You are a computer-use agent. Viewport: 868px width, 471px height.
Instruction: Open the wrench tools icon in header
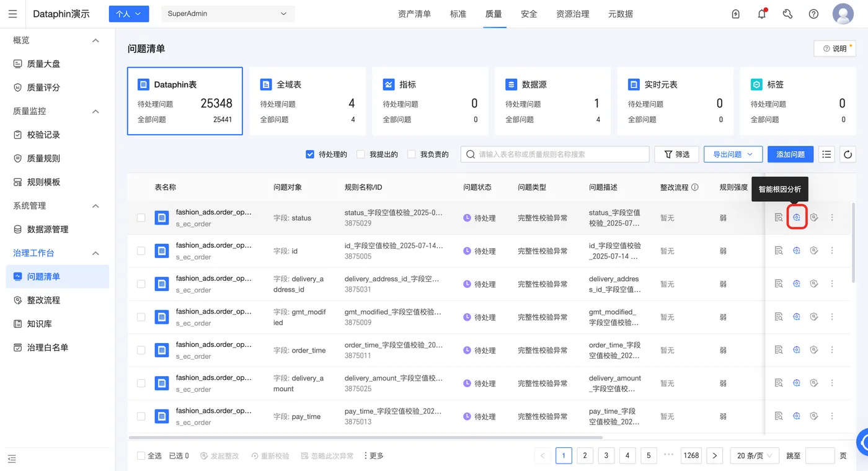pyautogui.click(x=787, y=14)
